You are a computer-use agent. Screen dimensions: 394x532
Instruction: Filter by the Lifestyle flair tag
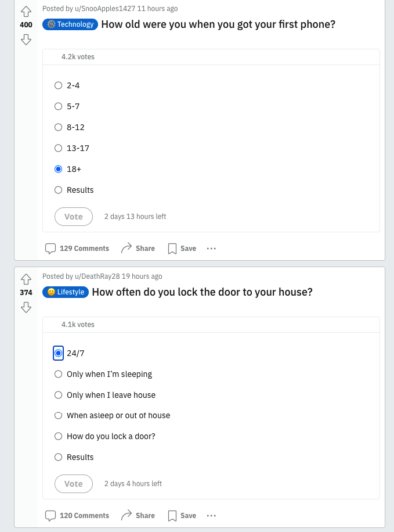66,292
